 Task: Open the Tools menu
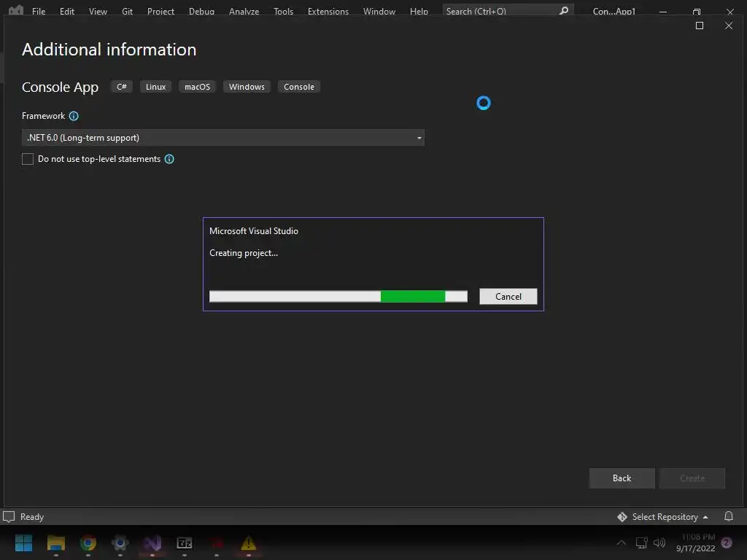tap(284, 11)
